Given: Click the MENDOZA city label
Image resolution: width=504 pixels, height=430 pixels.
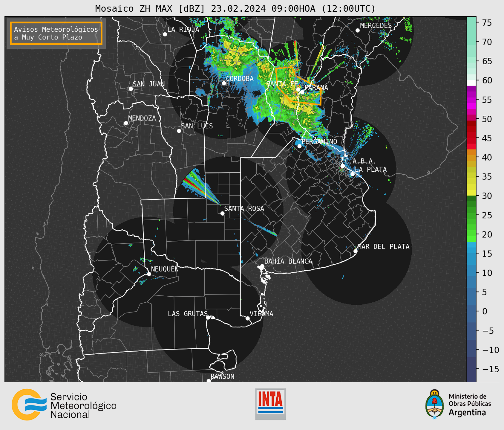Looking at the screenshot, I should point(142,118).
